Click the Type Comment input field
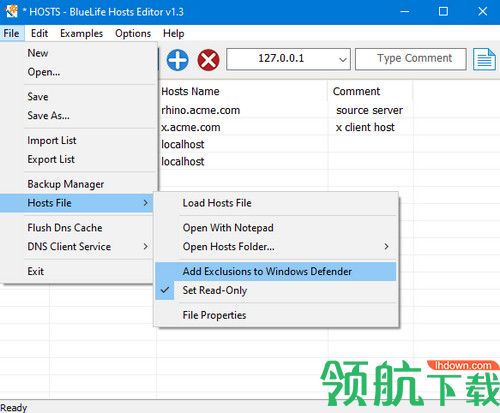This screenshot has width=500, height=413. 411,59
